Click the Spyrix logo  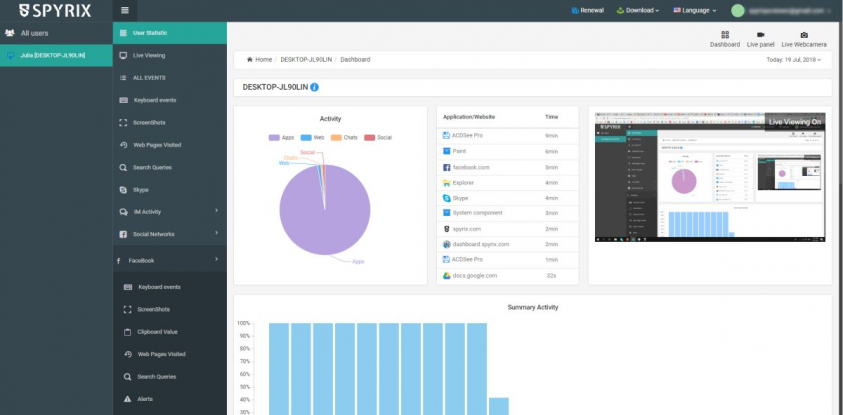pos(55,10)
